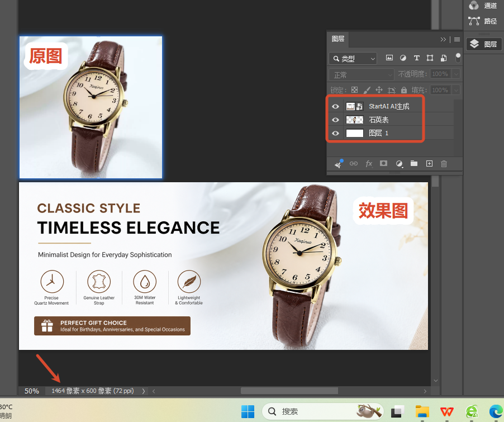
Task: Open the 路径 paths panel
Action: [x=483, y=21]
